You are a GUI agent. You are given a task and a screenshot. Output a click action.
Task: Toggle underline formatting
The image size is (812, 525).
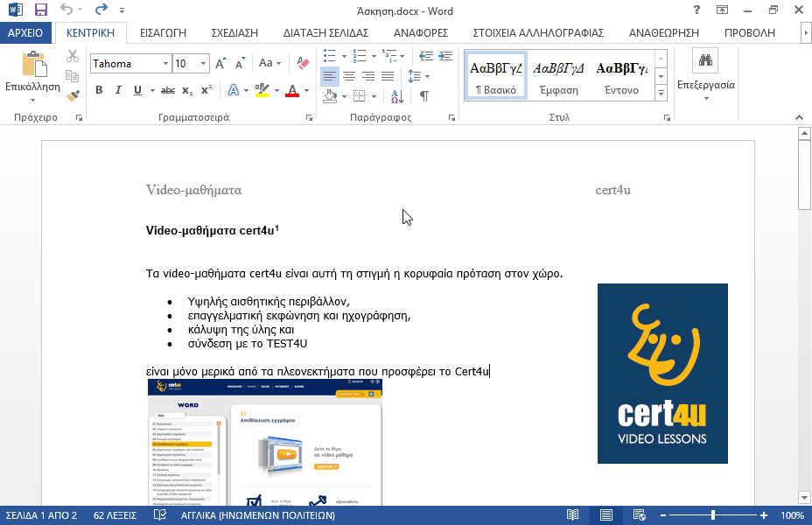[137, 91]
